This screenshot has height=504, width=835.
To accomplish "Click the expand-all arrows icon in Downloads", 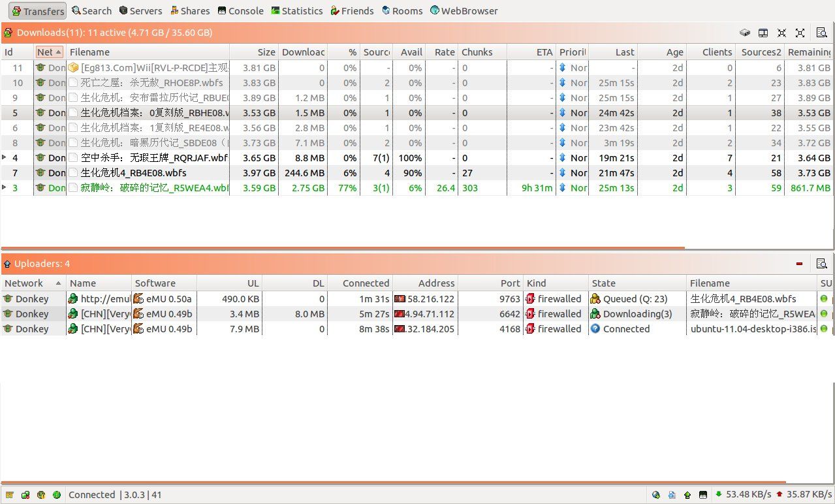I will tap(800, 33).
